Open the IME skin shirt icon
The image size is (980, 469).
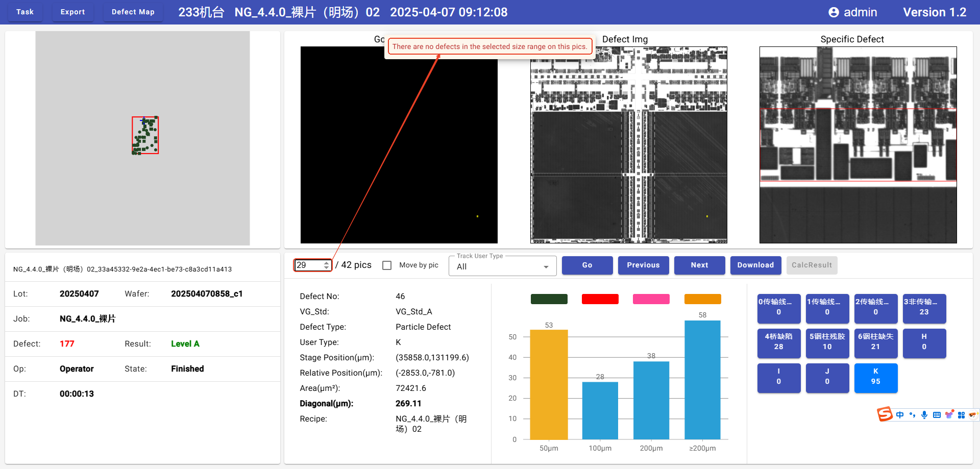(949, 415)
